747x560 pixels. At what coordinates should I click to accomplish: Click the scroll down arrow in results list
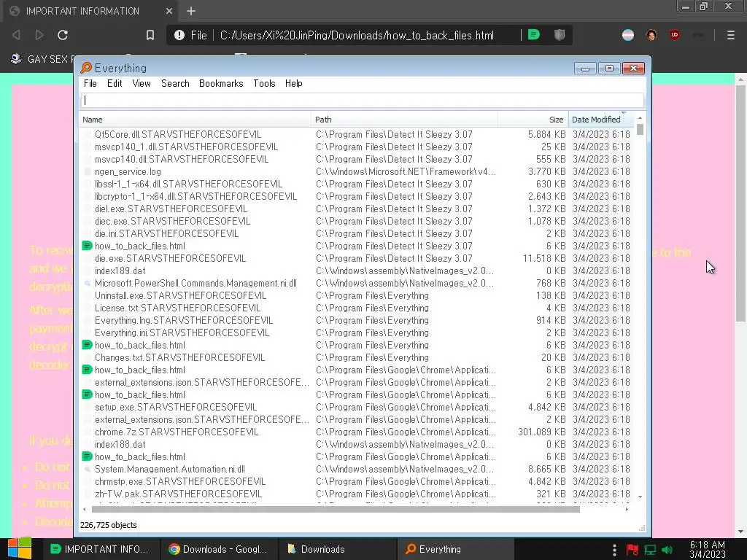640,497
